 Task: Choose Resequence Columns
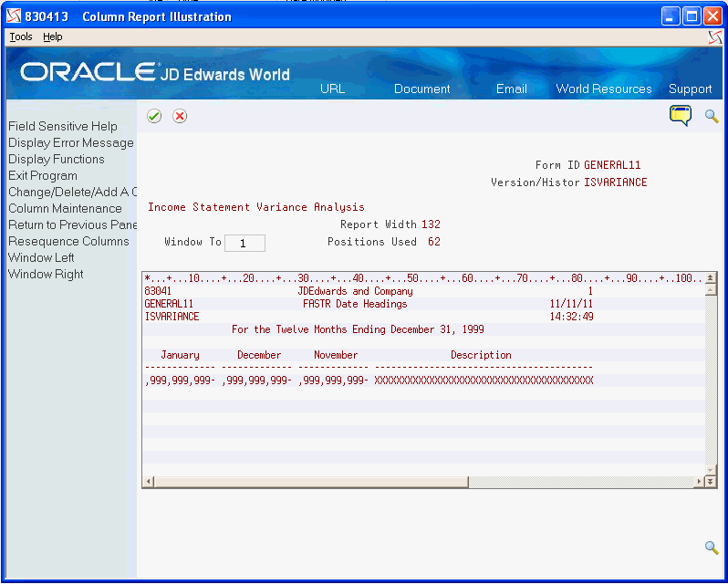point(68,241)
